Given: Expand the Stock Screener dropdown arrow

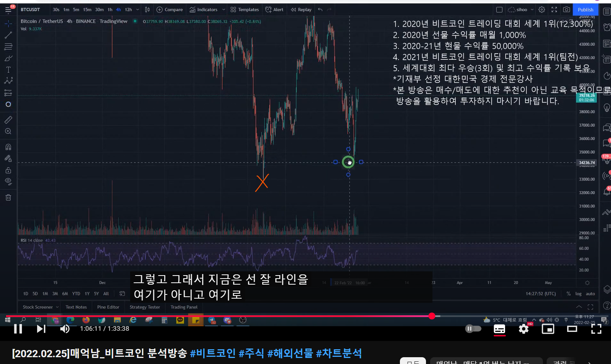Looking at the screenshot, I should point(57,307).
